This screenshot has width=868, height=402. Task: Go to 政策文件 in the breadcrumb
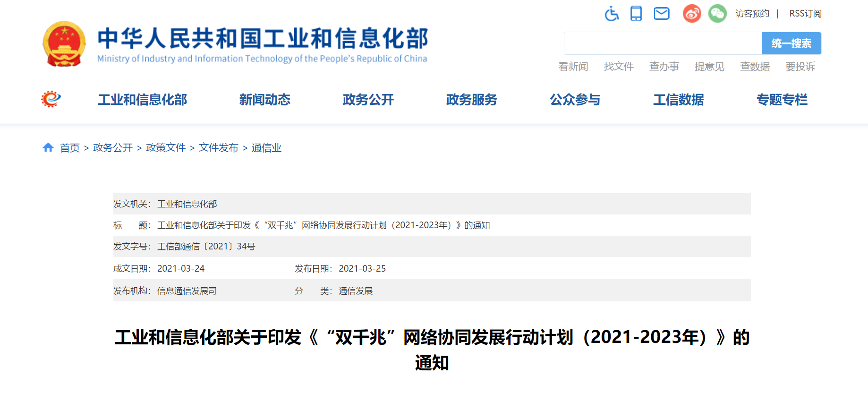pyautogui.click(x=166, y=148)
